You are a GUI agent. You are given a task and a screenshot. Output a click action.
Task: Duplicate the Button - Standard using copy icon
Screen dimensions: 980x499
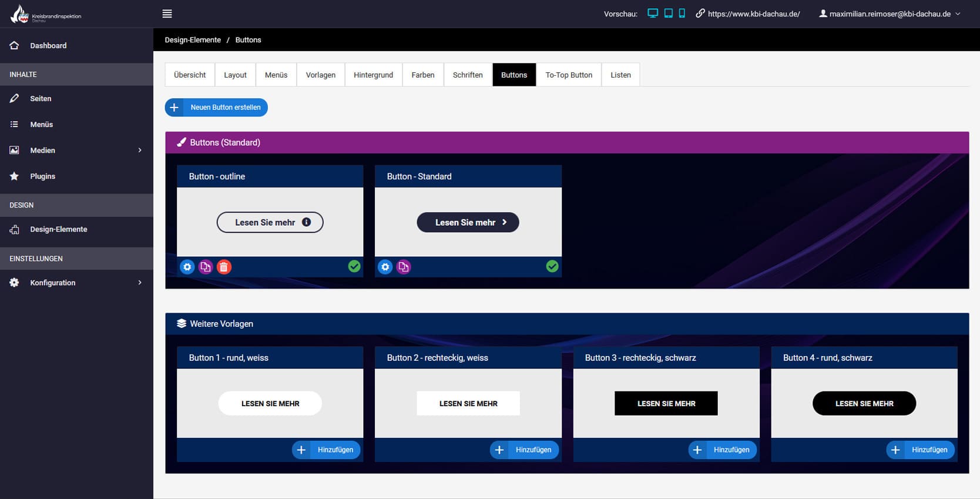pyautogui.click(x=404, y=267)
